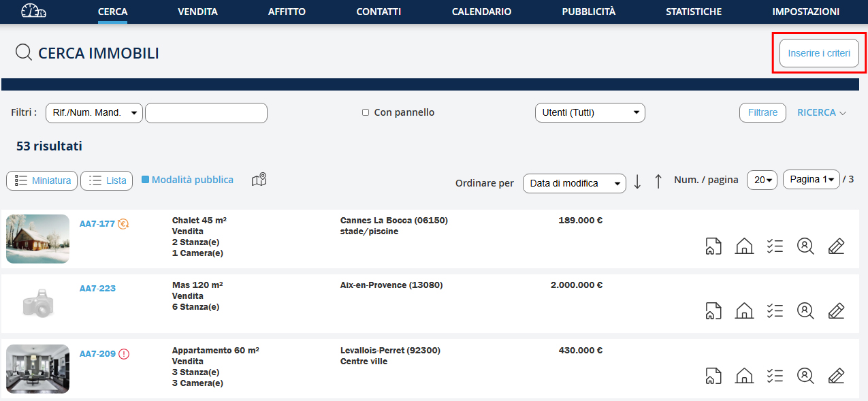
Task: Enable the Con pannello checkbox
Action: coord(366,112)
